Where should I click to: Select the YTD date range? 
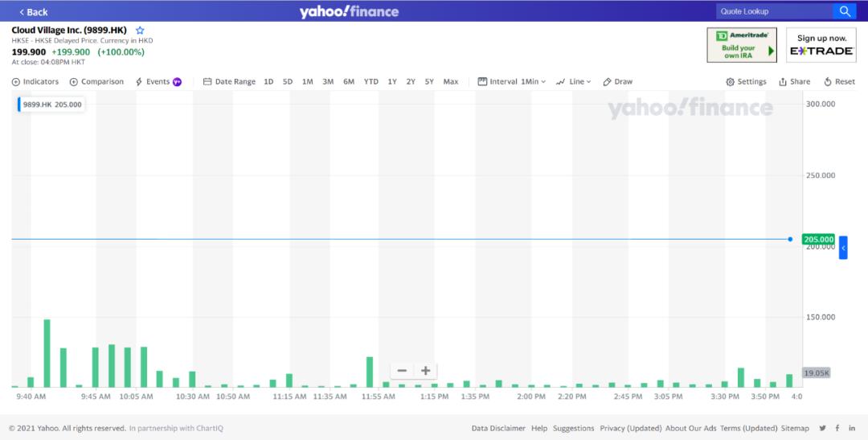371,82
